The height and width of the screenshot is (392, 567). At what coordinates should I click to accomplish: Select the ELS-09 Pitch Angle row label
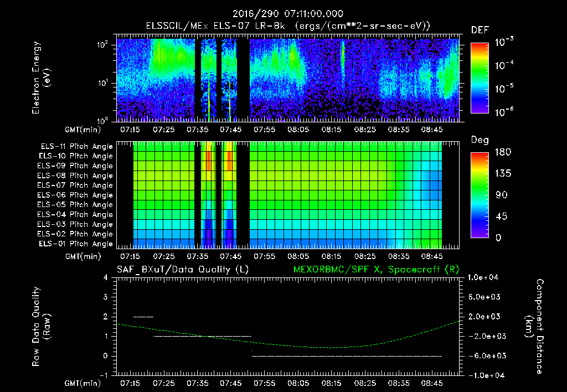[x=75, y=166]
